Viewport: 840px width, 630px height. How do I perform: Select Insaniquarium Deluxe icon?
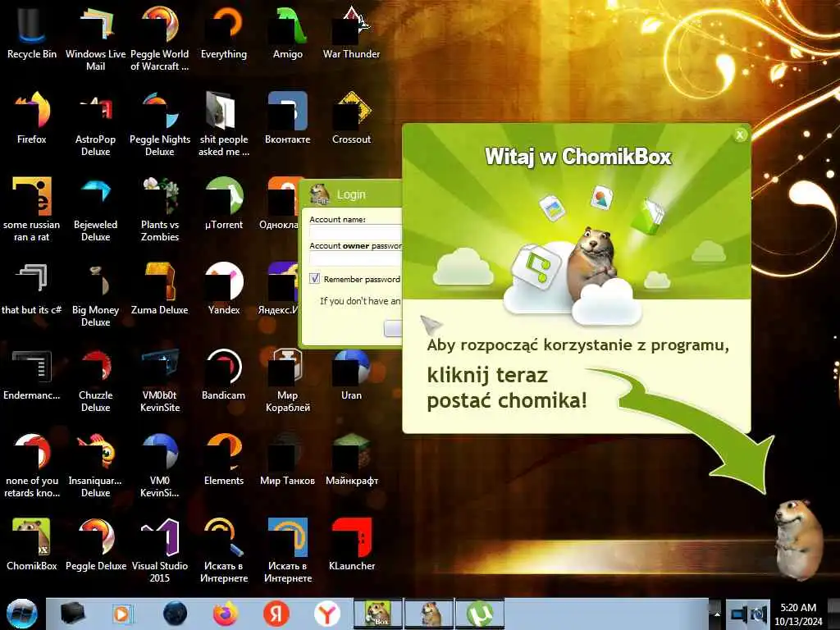tap(95, 464)
